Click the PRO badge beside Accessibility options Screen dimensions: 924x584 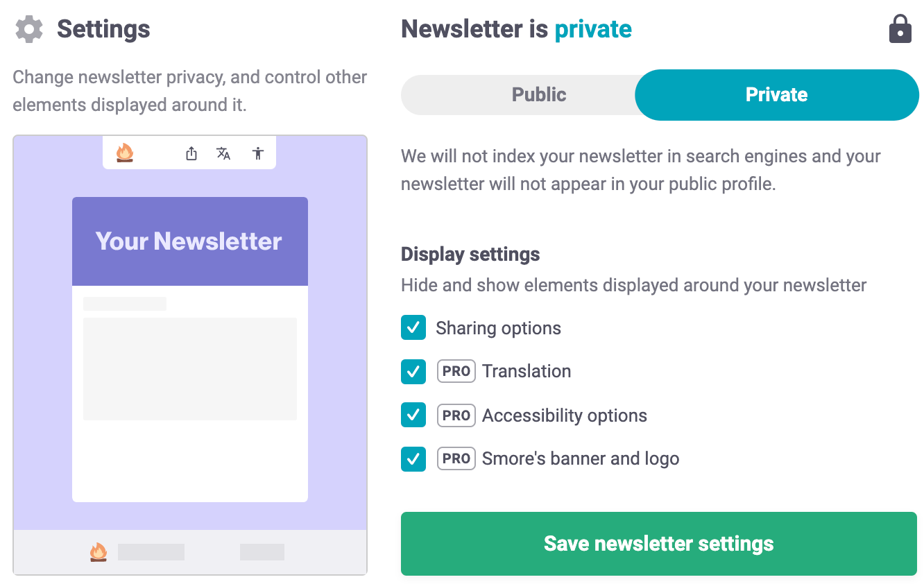tap(456, 415)
